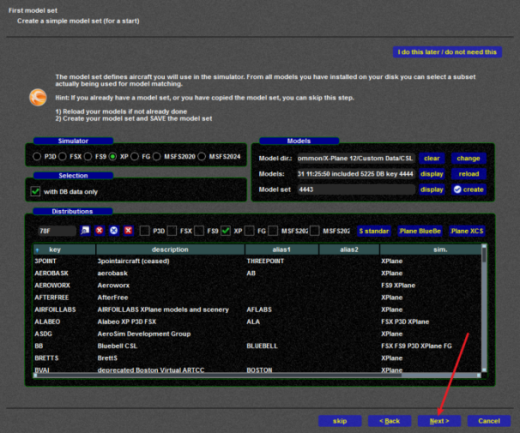The height and width of the screenshot is (433, 520).
Task: Click the red circle X icon in Distributions
Action: (x=99, y=231)
